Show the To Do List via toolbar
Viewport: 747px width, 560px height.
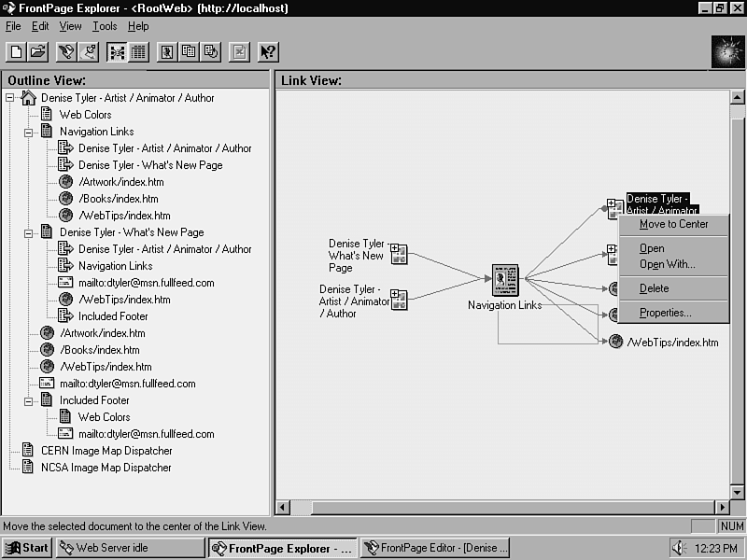pos(89,52)
